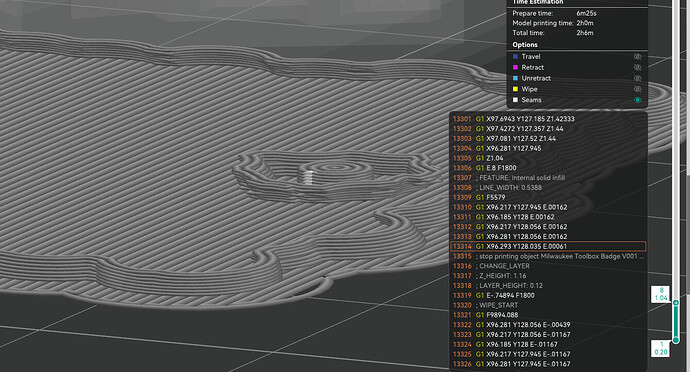
Task: Select G-code line 13312
Action: [x=548, y=227]
